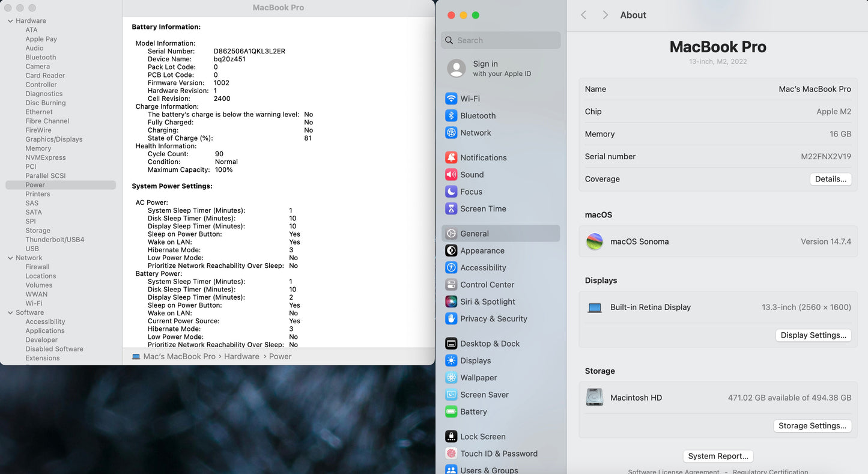Collapse the Network section in System Information
The image size is (868, 474).
[10, 258]
